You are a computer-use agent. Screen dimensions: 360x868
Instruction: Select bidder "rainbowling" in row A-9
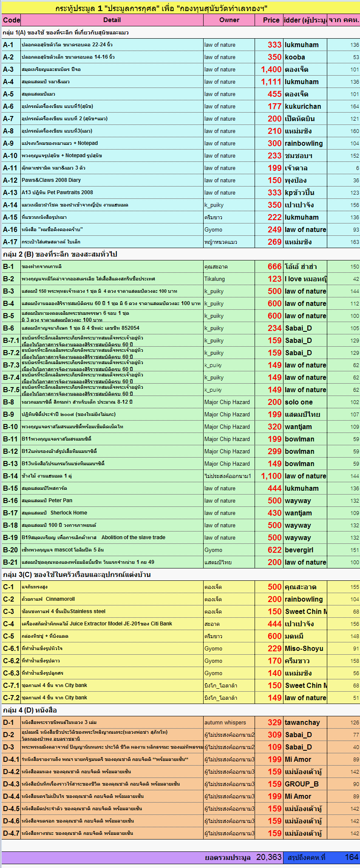(x=304, y=143)
